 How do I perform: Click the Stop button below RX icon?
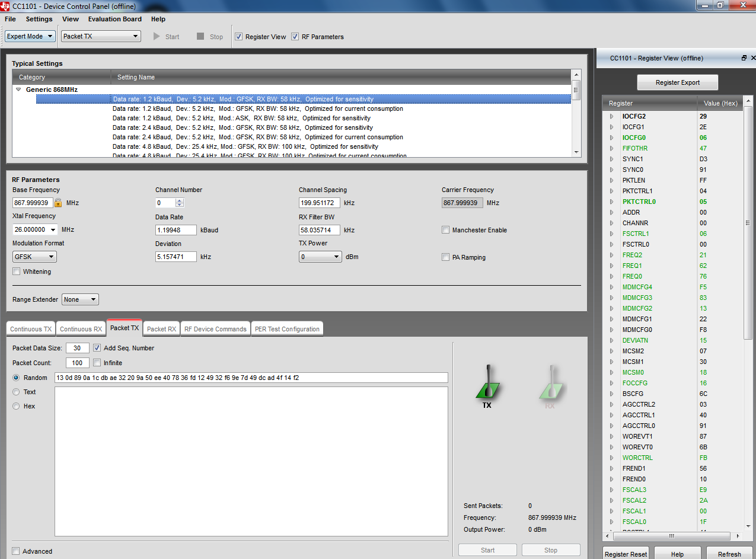tap(551, 550)
